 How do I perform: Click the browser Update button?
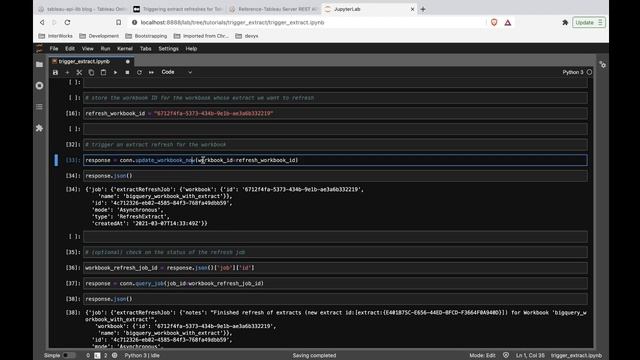589,22
